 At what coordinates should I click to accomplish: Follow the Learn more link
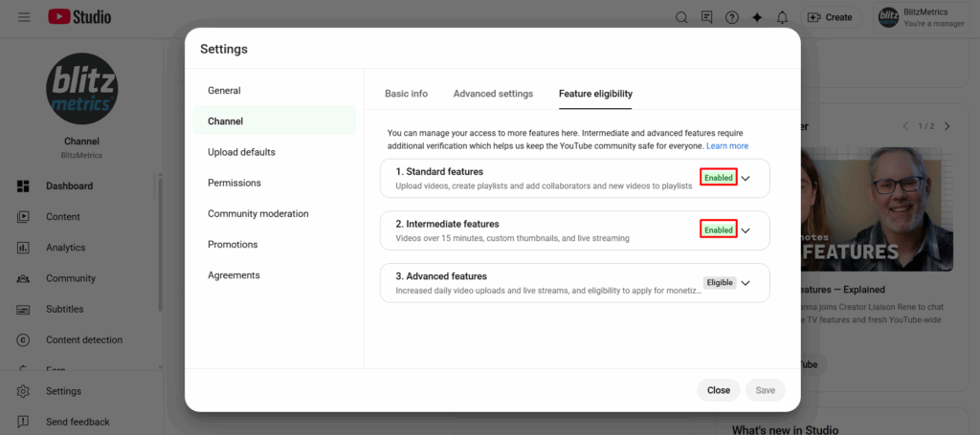tap(727, 146)
